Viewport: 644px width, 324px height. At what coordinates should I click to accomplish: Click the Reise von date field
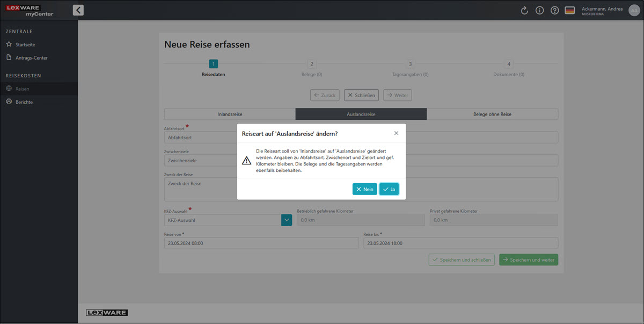pos(261,243)
